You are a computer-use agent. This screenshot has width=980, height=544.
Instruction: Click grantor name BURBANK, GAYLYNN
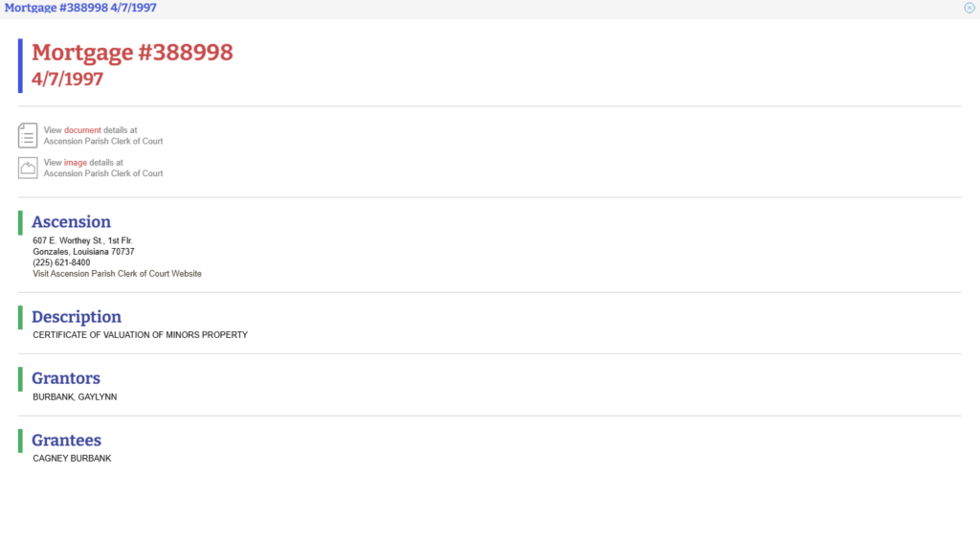(x=75, y=397)
